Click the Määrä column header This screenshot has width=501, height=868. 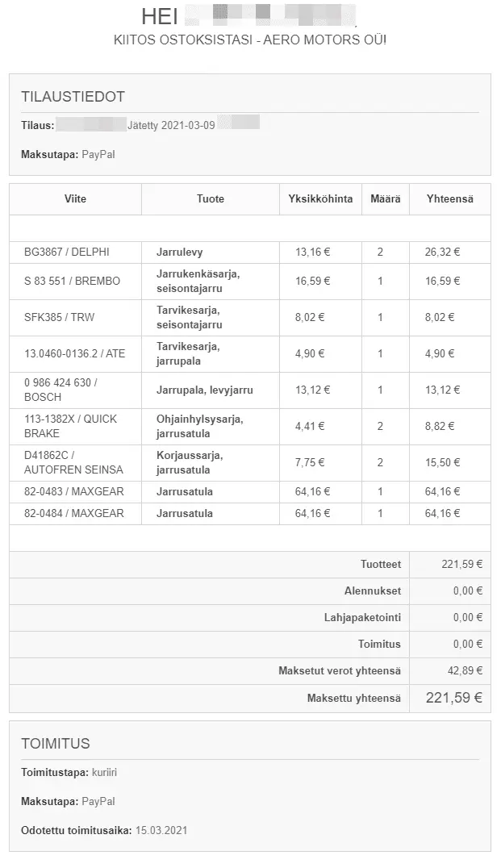pos(386,198)
